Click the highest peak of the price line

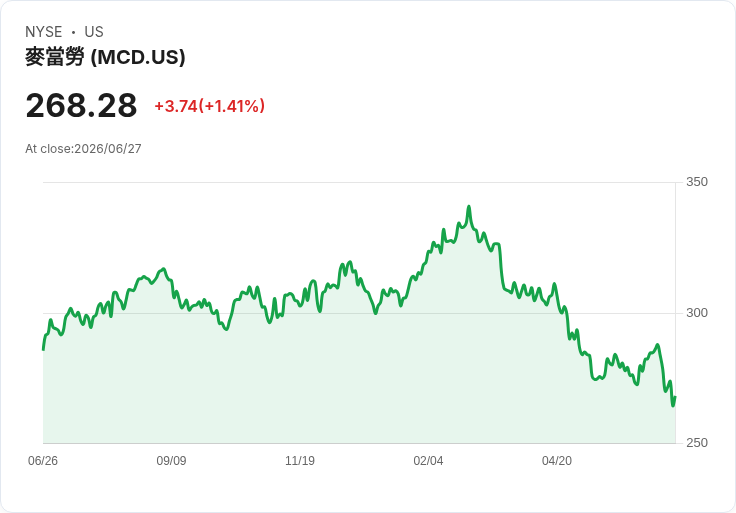[468, 207]
